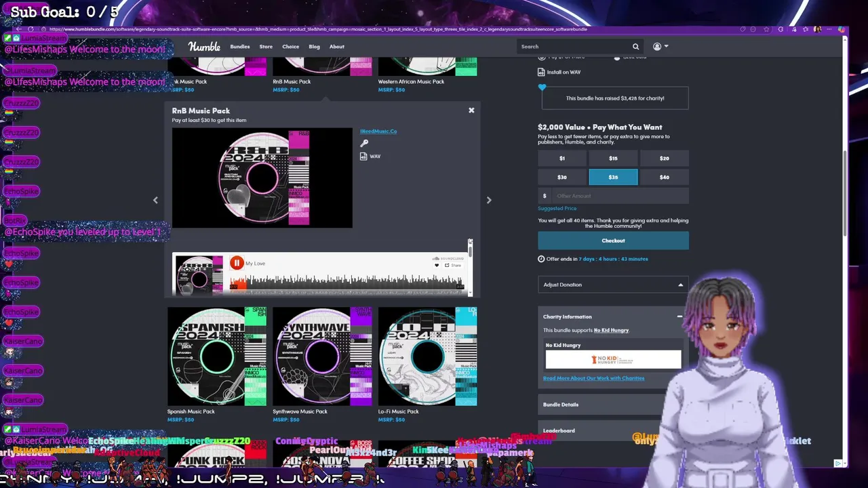Image resolution: width=868 pixels, height=488 pixels.
Task: Select the $1 price tier
Action: pos(562,159)
